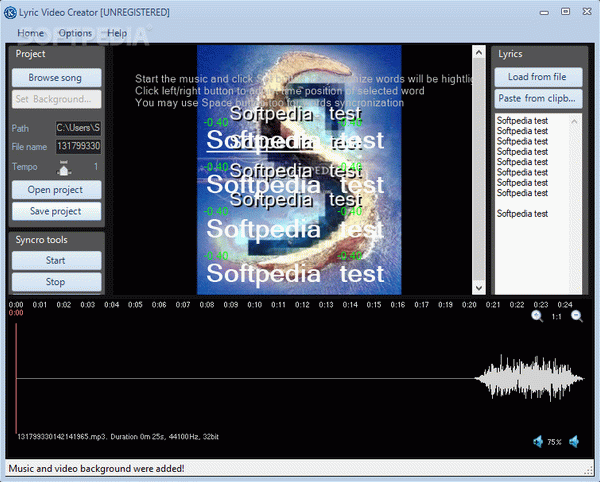600x482 pixels.
Task: Click the audio waveform burst near 0:22
Action: pos(529,378)
